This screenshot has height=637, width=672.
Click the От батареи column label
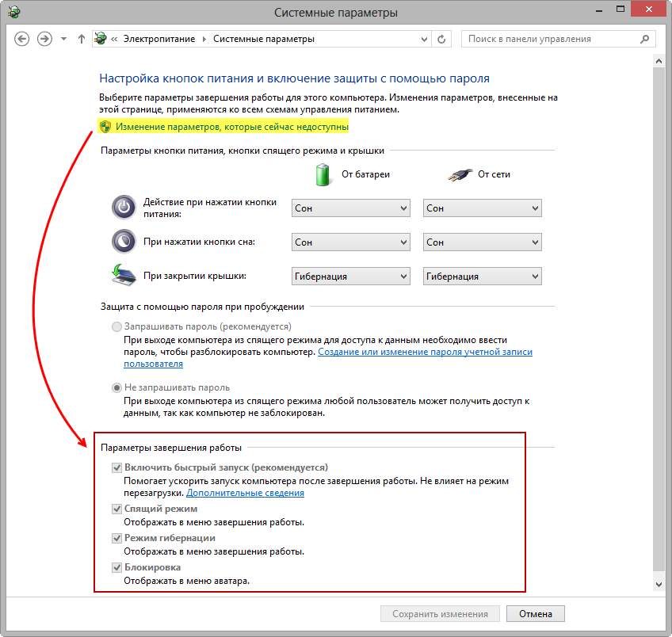[x=365, y=174]
